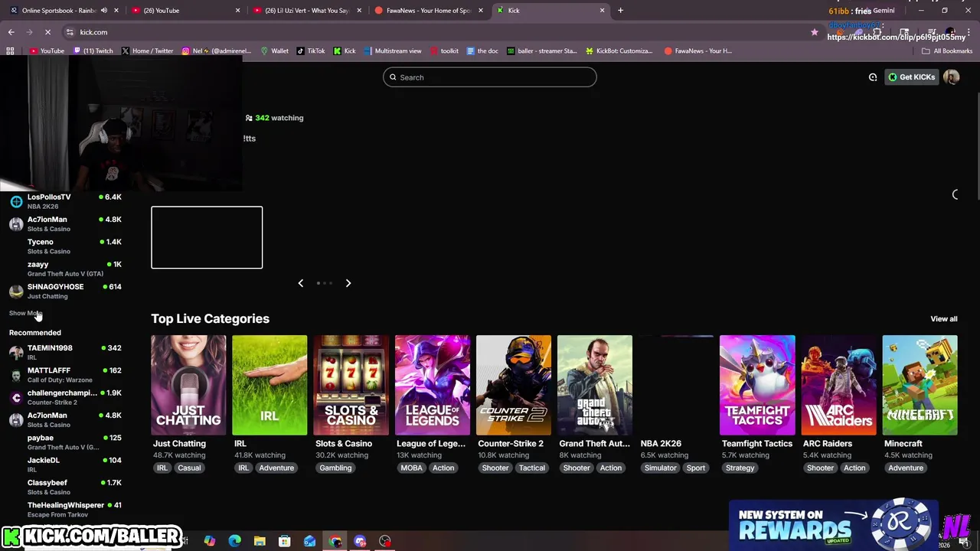Open MATTLAFF recommended channel

coord(65,374)
